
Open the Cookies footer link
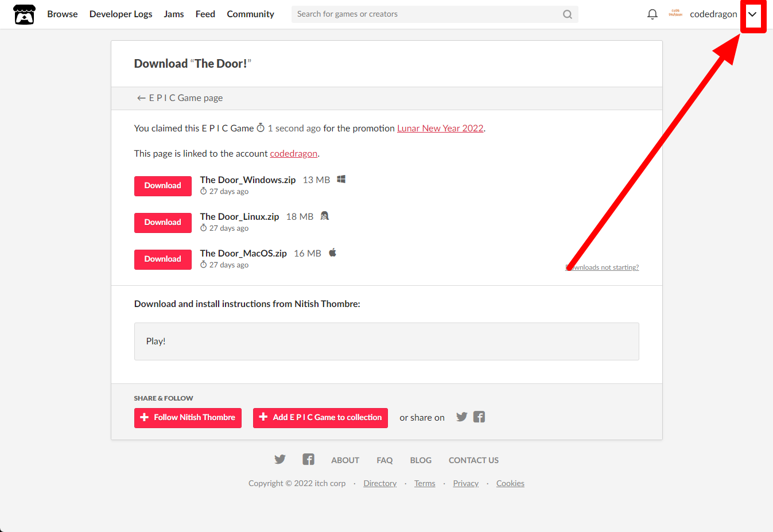510,483
